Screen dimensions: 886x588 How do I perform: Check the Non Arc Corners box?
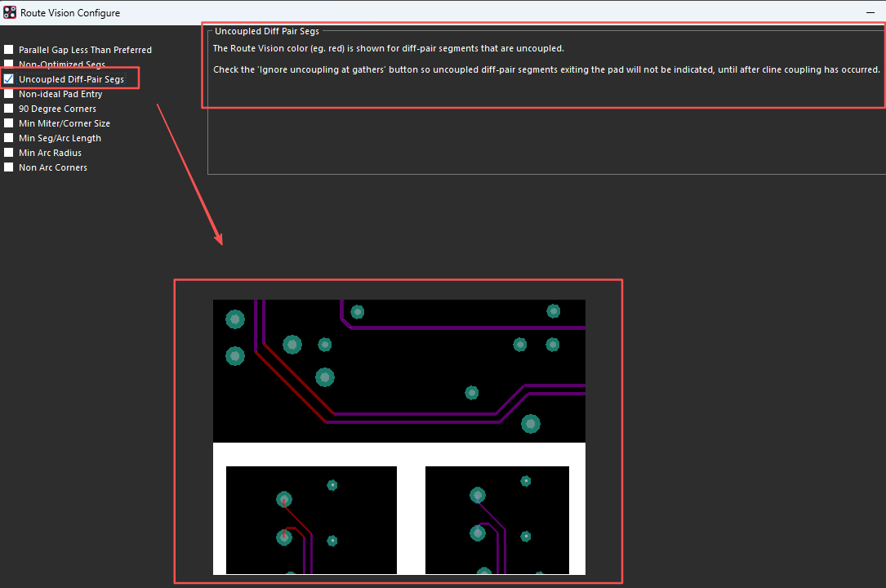[x=9, y=167]
